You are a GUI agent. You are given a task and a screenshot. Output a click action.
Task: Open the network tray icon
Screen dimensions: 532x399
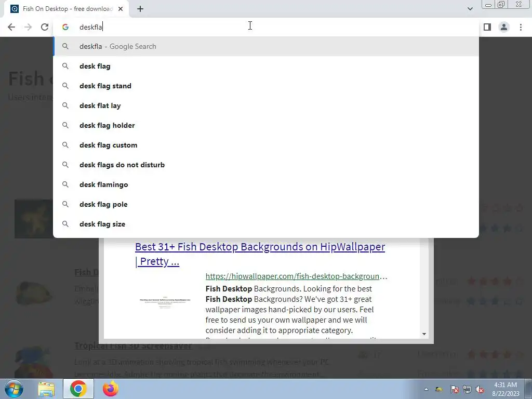pos(467,390)
